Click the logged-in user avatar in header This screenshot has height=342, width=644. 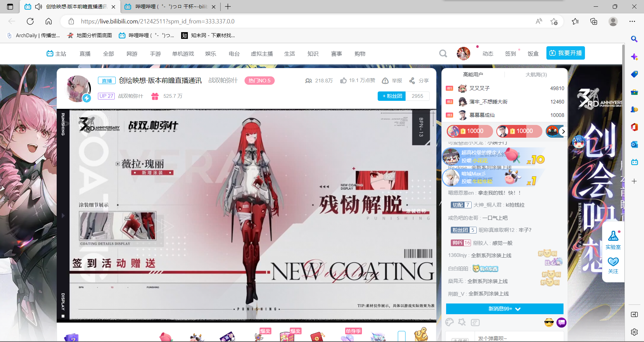pyautogui.click(x=464, y=54)
